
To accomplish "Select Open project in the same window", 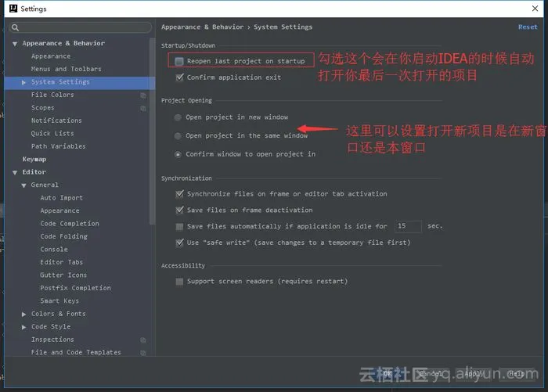I will click(178, 136).
